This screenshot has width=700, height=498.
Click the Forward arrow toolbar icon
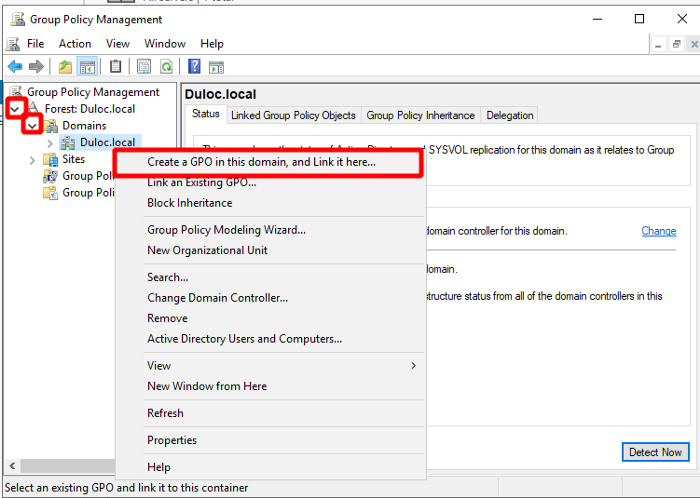[x=36, y=67]
